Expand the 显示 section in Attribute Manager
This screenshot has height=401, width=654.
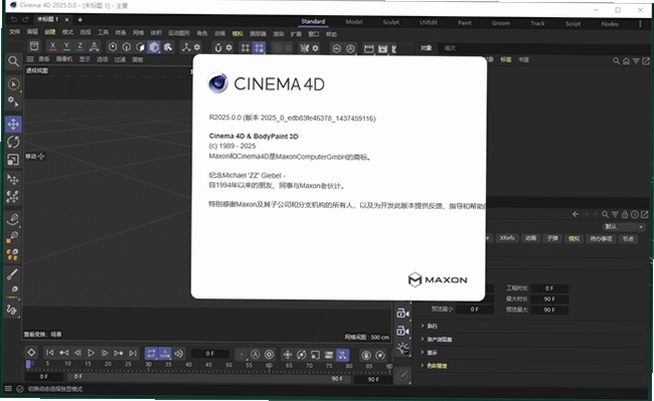pyautogui.click(x=429, y=353)
